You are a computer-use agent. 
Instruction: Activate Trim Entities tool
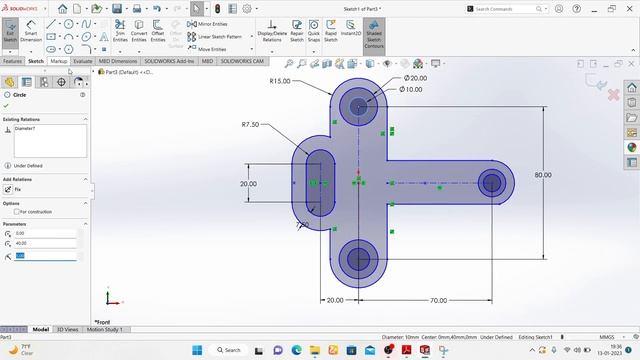pyautogui.click(x=120, y=31)
